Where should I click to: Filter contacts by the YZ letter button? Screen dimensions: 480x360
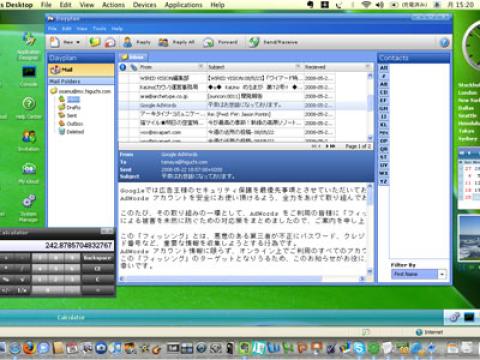click(384, 181)
